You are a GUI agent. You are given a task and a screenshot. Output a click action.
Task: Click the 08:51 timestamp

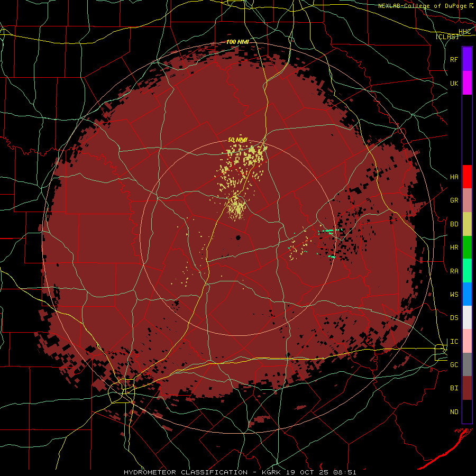tap(346, 472)
